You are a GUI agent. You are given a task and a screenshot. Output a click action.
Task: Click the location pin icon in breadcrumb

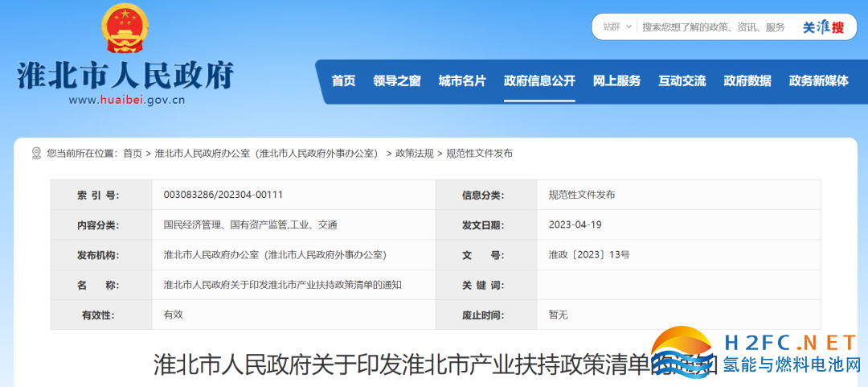click(x=36, y=153)
